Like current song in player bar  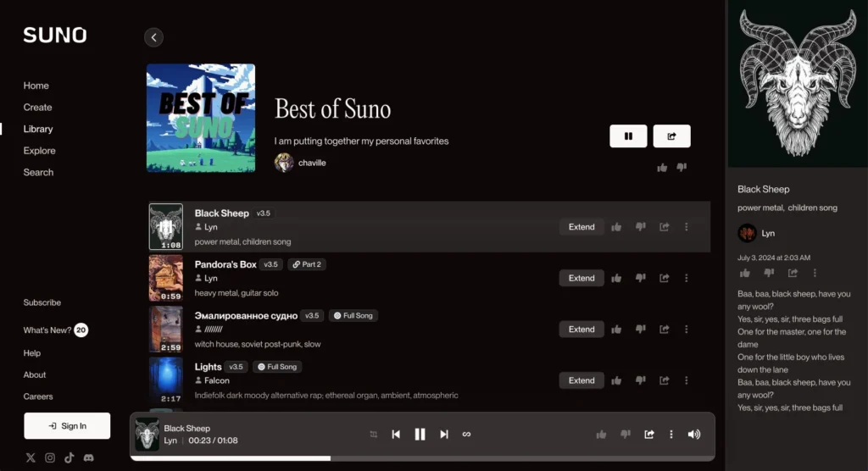coord(601,435)
